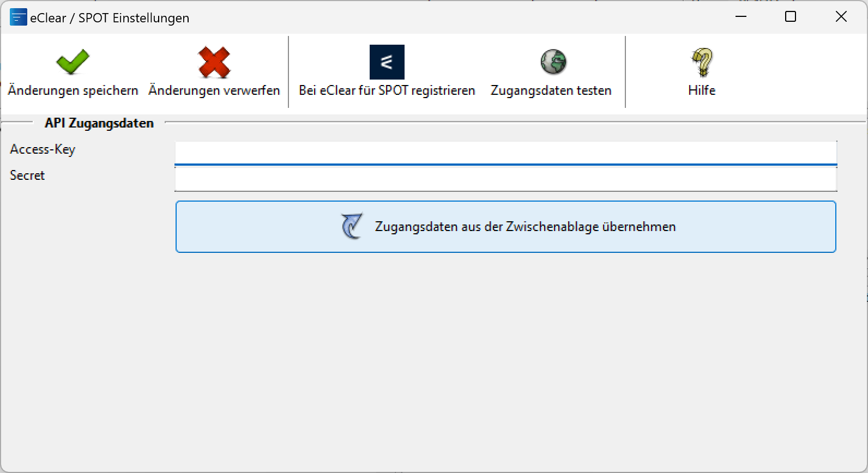868x473 pixels.
Task: Click the app icon in the title bar
Action: point(18,17)
